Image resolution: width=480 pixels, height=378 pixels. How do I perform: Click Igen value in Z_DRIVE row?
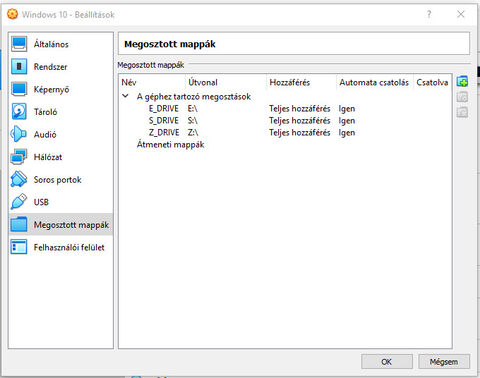347,133
